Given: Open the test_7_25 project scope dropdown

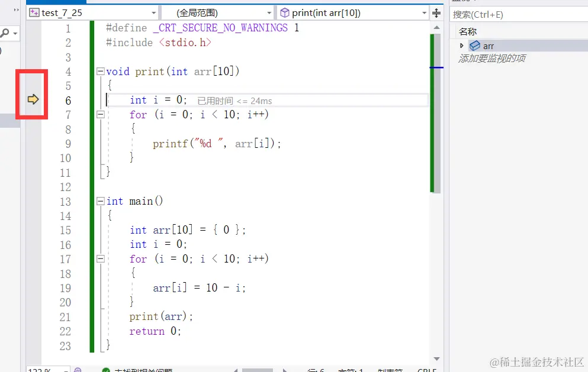Looking at the screenshot, I should coord(93,13).
